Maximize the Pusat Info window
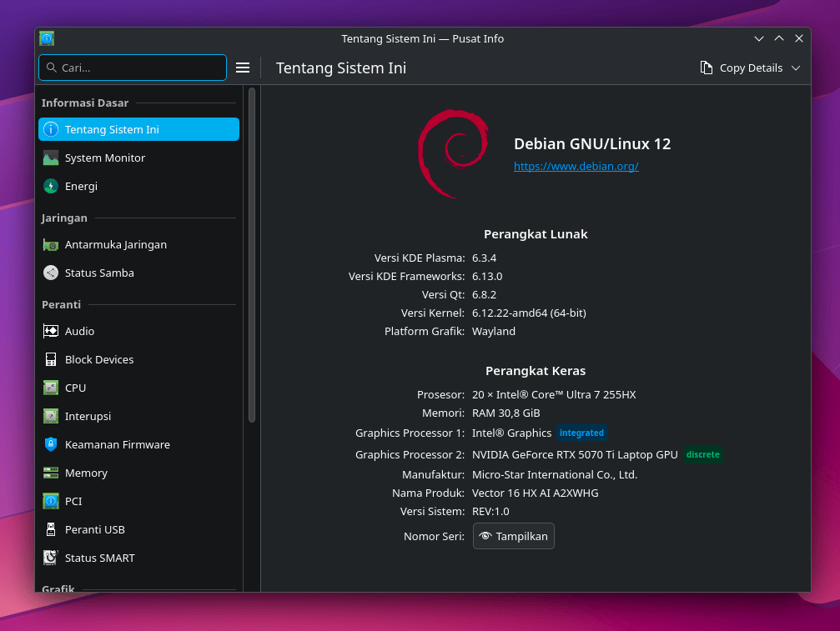This screenshot has width=840, height=631. point(779,38)
